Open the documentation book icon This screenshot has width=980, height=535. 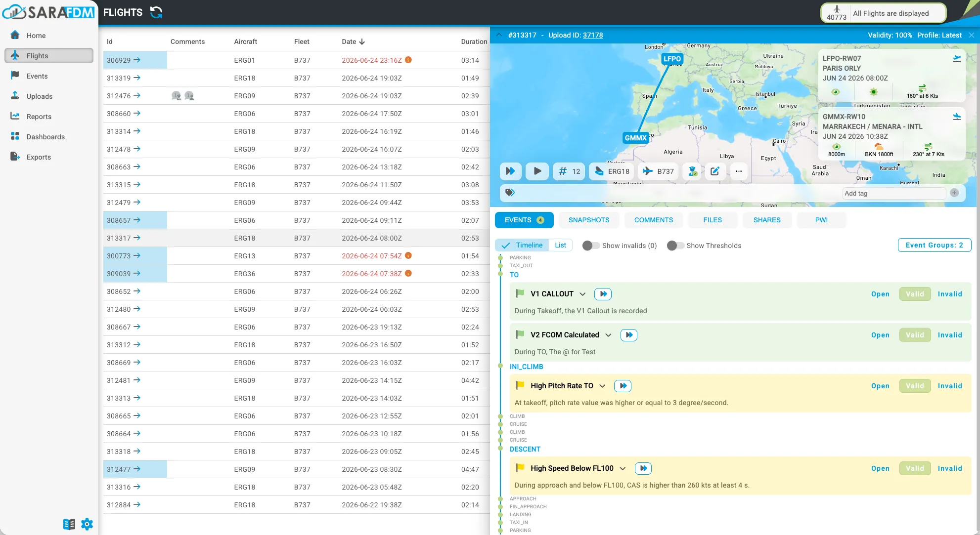[x=69, y=524]
